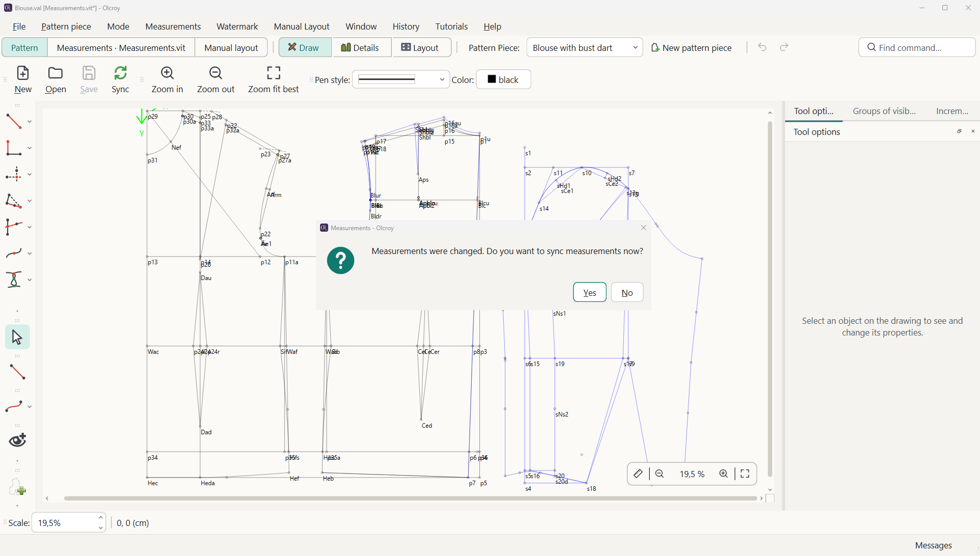Increase Scale value with stepper up arrow

101,518
